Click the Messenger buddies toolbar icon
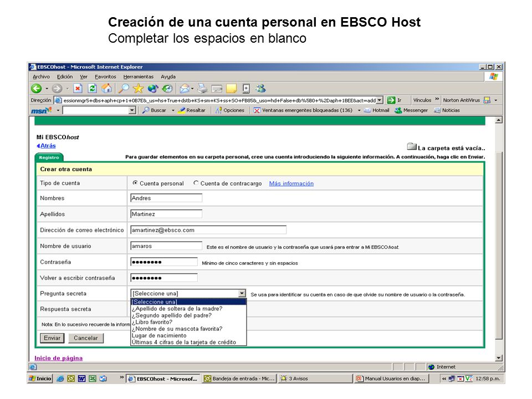This screenshot has height=399, width=532. (260, 89)
